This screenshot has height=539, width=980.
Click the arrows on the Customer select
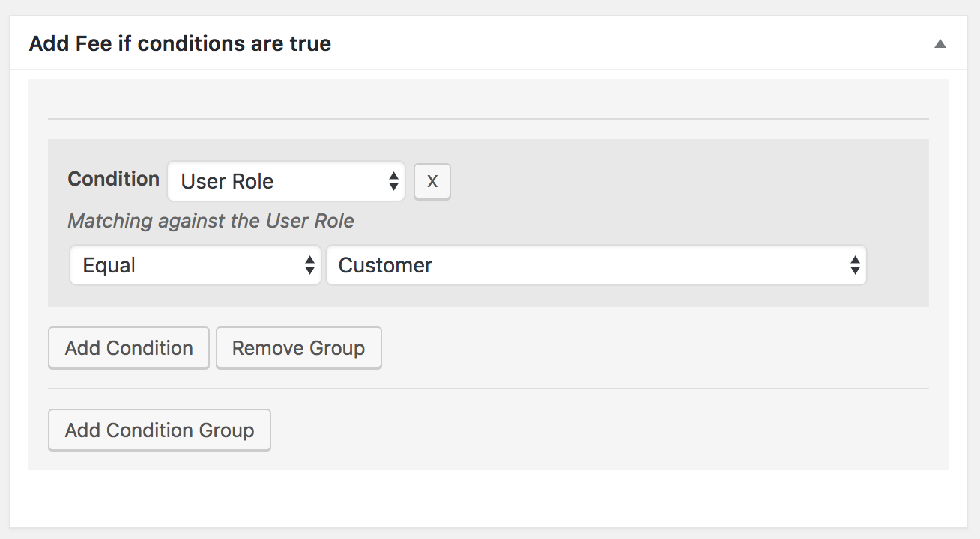coord(854,265)
